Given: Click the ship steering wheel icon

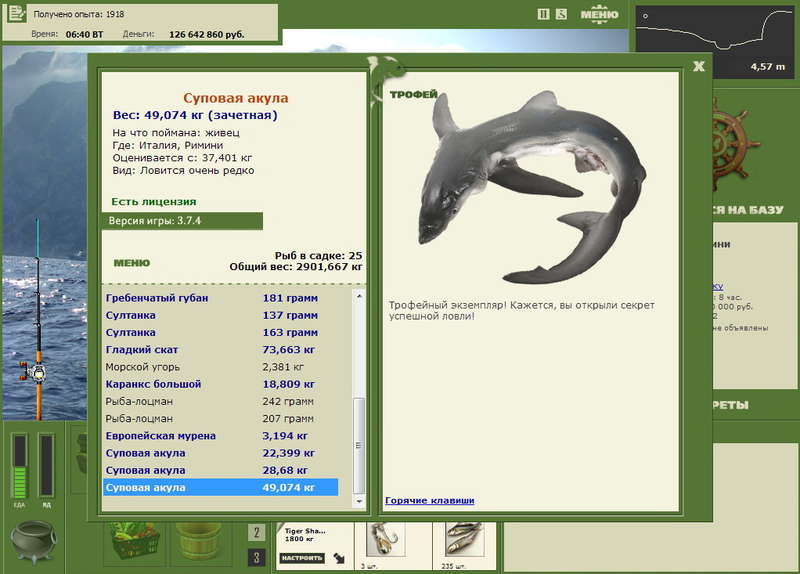Looking at the screenshot, I should click(734, 144).
